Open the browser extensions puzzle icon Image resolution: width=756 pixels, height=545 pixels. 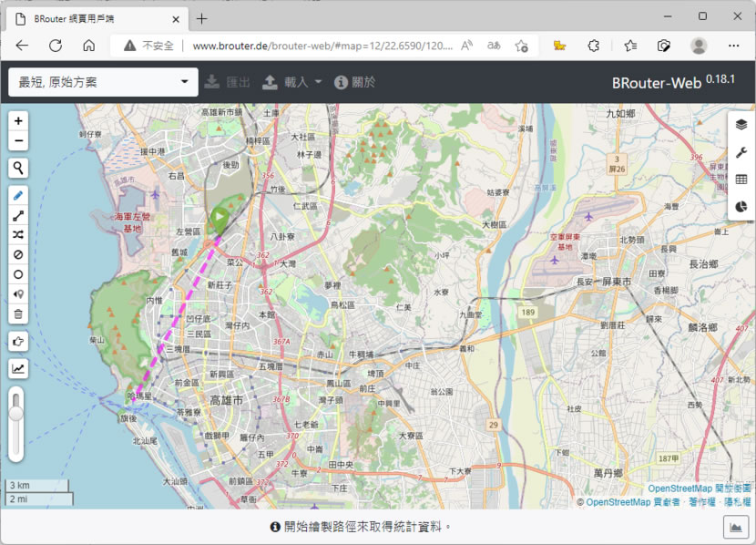[594, 46]
